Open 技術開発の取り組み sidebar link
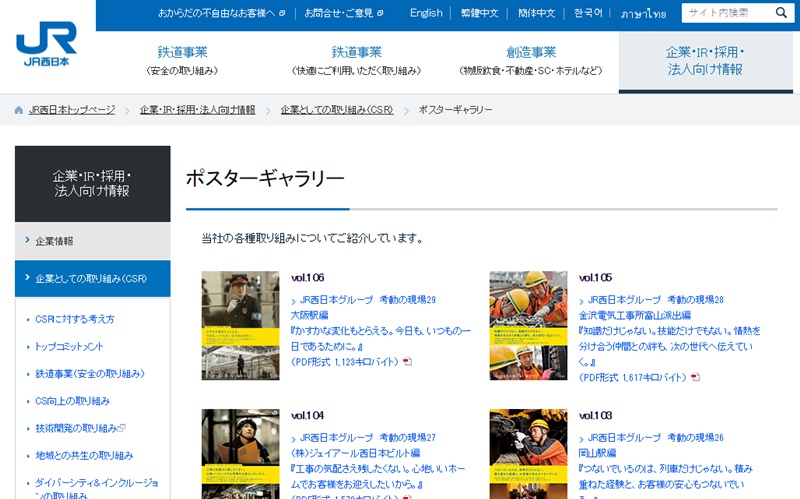Viewport: 800px width, 499px height. [76, 428]
